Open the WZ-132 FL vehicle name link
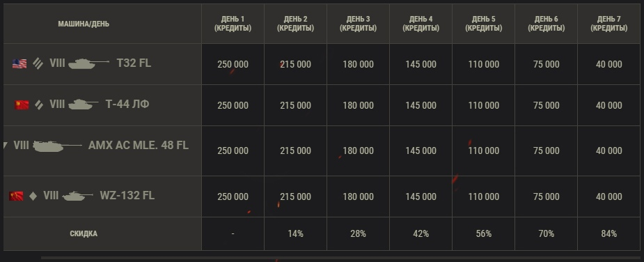 point(127,195)
